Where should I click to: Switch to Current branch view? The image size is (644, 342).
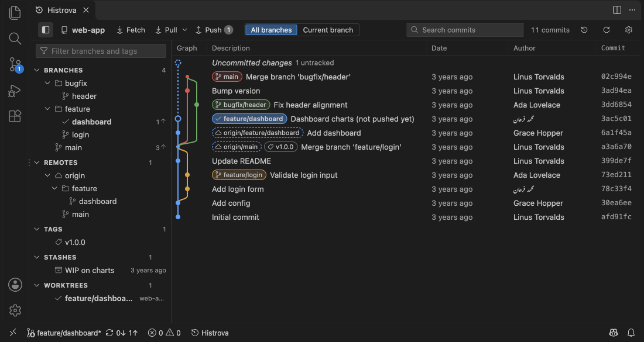[328, 30]
